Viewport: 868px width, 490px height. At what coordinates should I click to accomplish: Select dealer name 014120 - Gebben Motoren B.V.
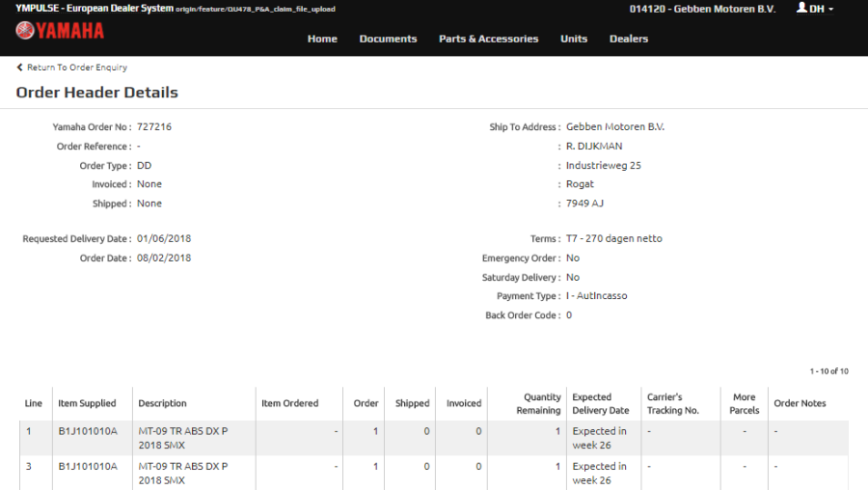coord(702,9)
